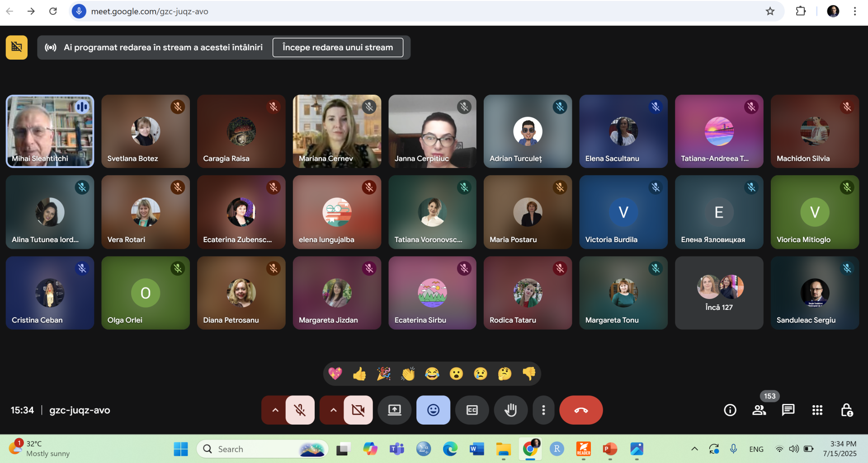This screenshot has width=868, height=463.
Task: Open the chat with everyone panel
Action: tap(788, 410)
